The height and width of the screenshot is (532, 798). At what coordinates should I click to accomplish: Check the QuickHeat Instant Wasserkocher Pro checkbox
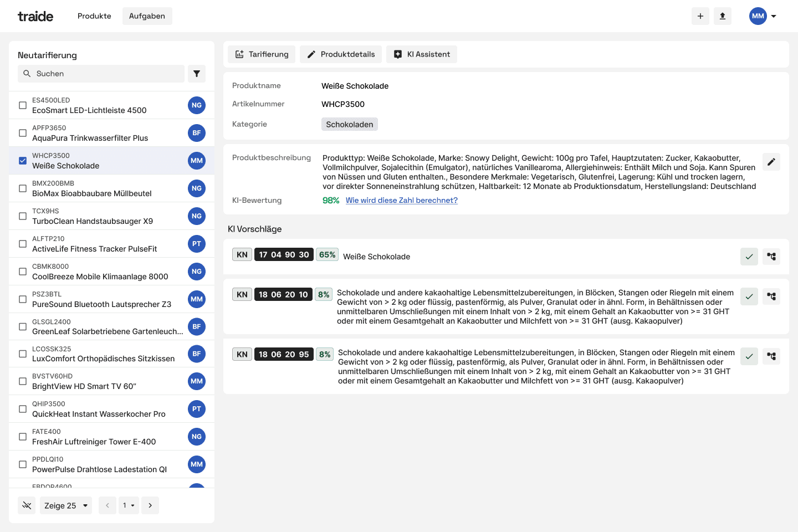(x=23, y=409)
